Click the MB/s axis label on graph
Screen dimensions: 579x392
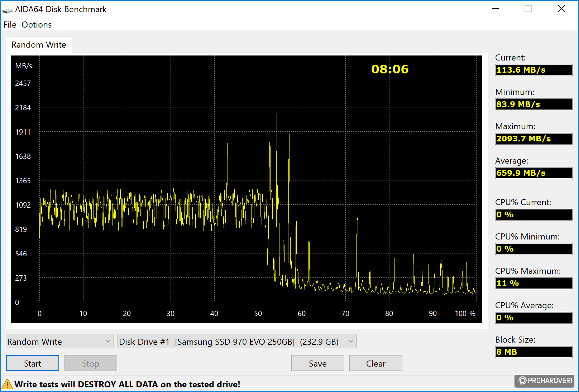[24, 66]
